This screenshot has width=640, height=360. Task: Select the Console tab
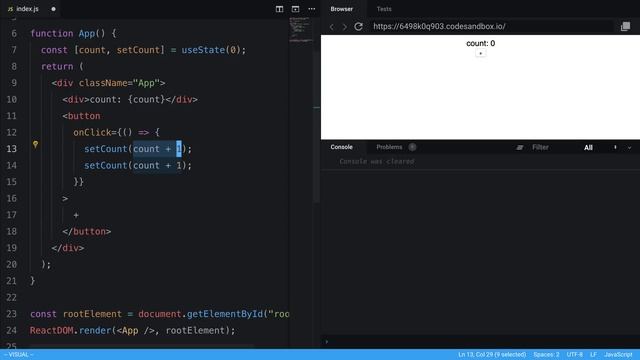coord(342,147)
